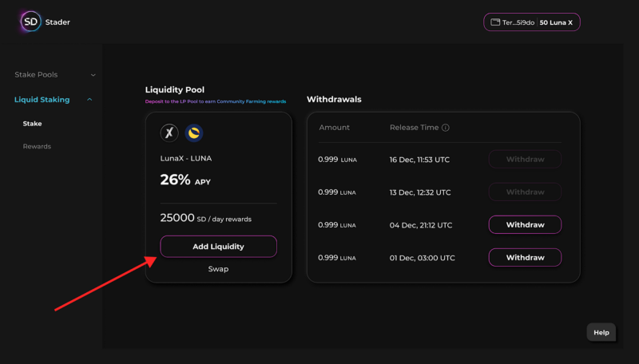Screen dimensions: 639x364
Task: Click Add Liquidity button
Action: [218, 247]
